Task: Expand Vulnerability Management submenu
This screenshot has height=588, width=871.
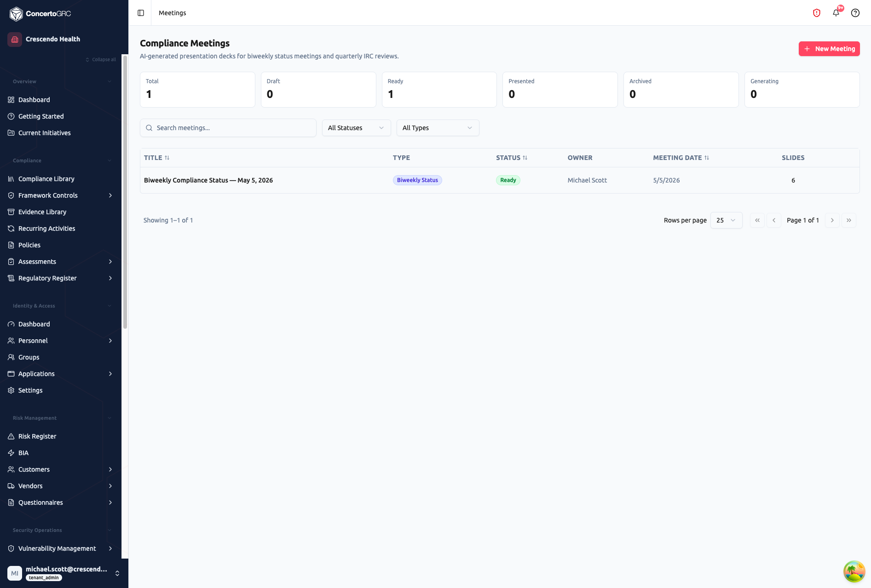Action: pos(110,548)
